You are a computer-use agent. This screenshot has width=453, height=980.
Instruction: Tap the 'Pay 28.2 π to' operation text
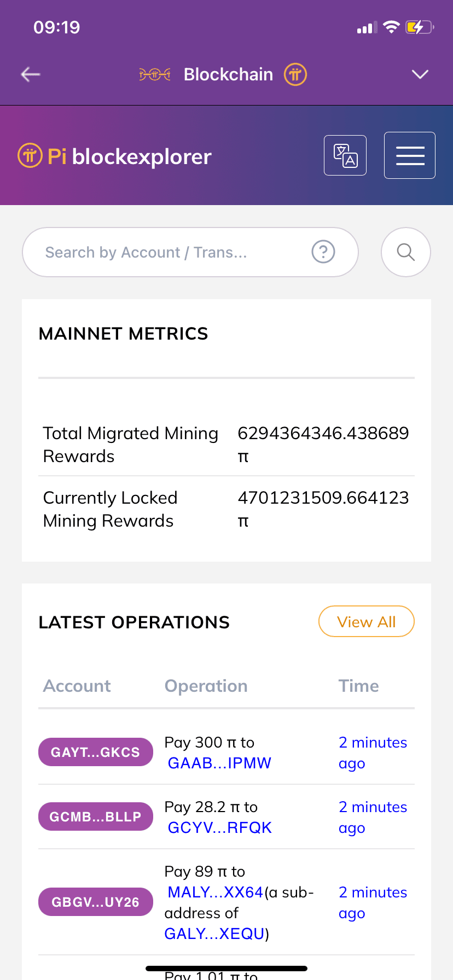coord(211,807)
